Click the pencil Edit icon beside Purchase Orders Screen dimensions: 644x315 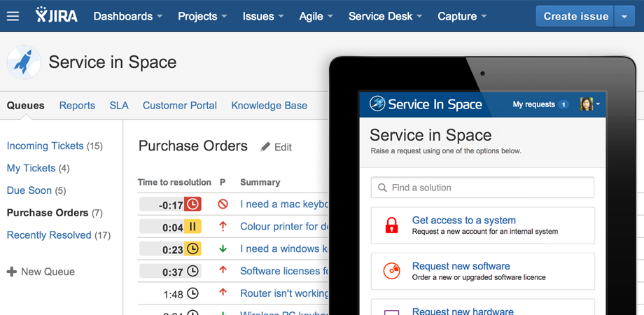[265, 147]
